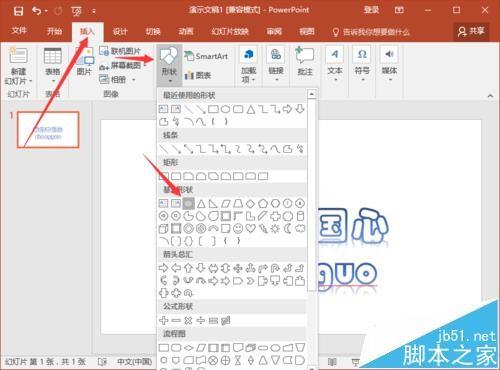Select the cloud shape

(x=300, y=228)
